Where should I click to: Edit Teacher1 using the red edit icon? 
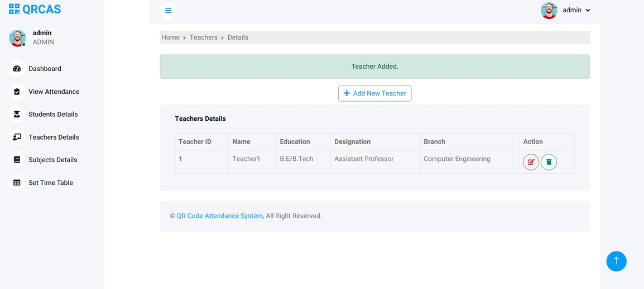[x=531, y=162]
